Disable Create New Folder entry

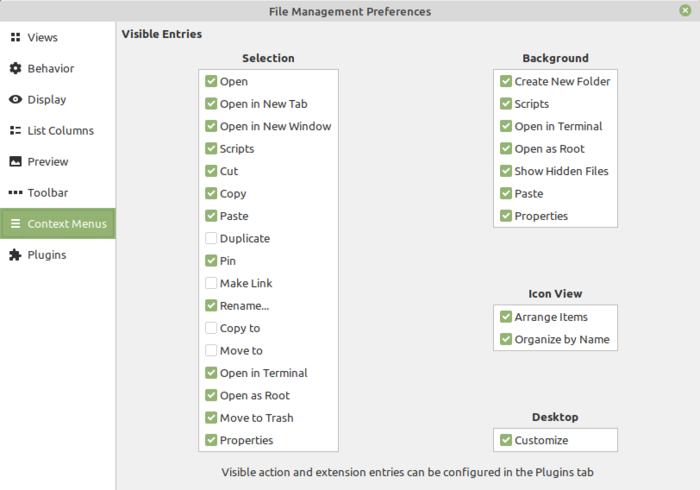coord(506,82)
